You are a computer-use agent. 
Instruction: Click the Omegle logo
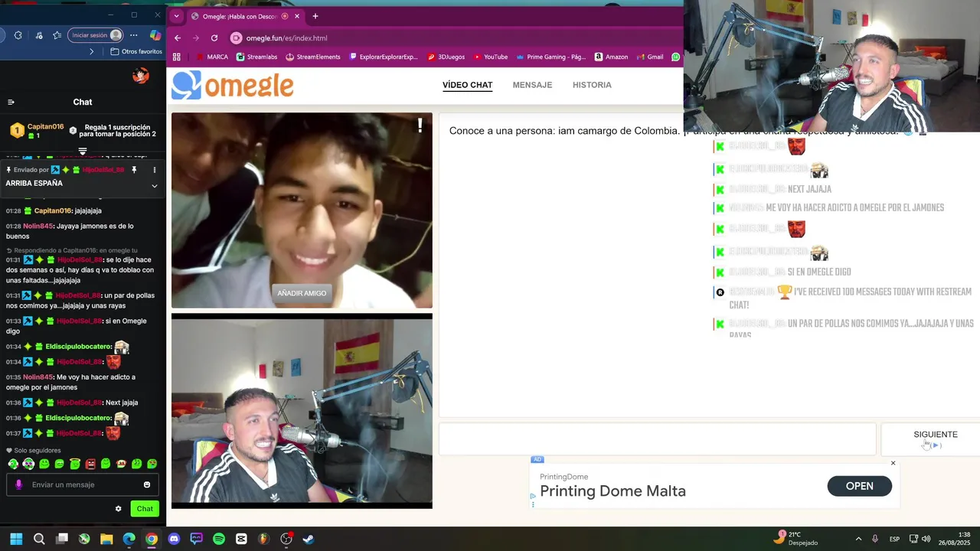232,86
